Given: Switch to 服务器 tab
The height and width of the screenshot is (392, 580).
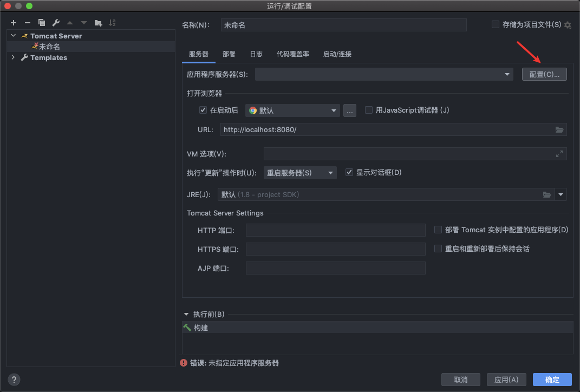Looking at the screenshot, I should click(199, 54).
